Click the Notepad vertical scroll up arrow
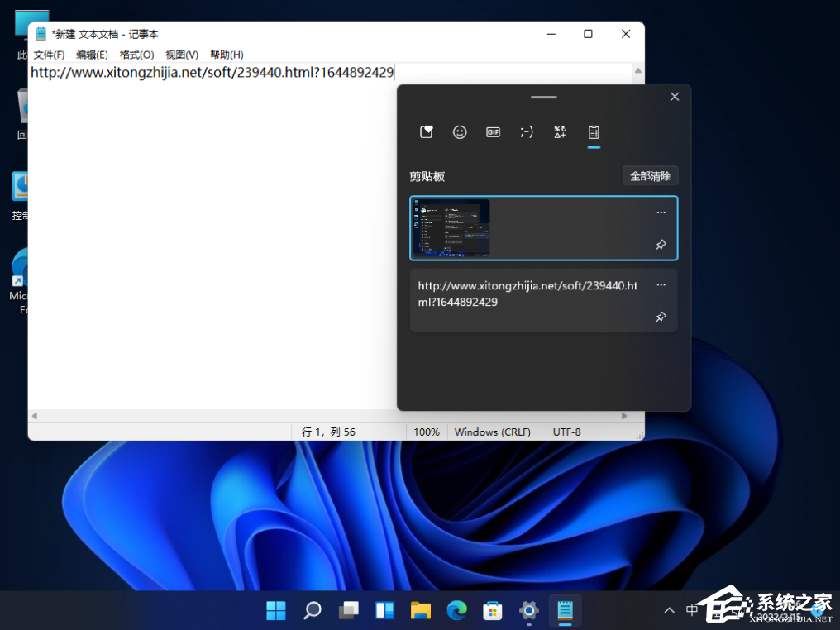The width and height of the screenshot is (840, 630). tap(638, 71)
